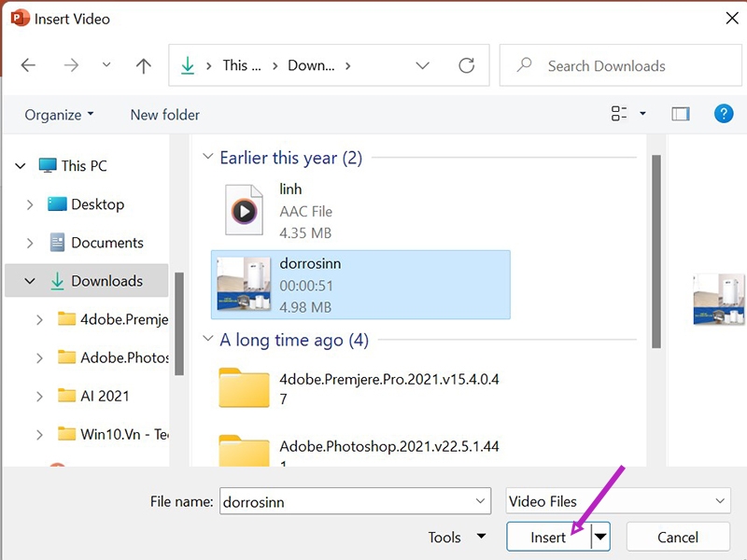This screenshot has width=747, height=560.
Task: Open the recent locations chevron
Action: click(x=106, y=64)
